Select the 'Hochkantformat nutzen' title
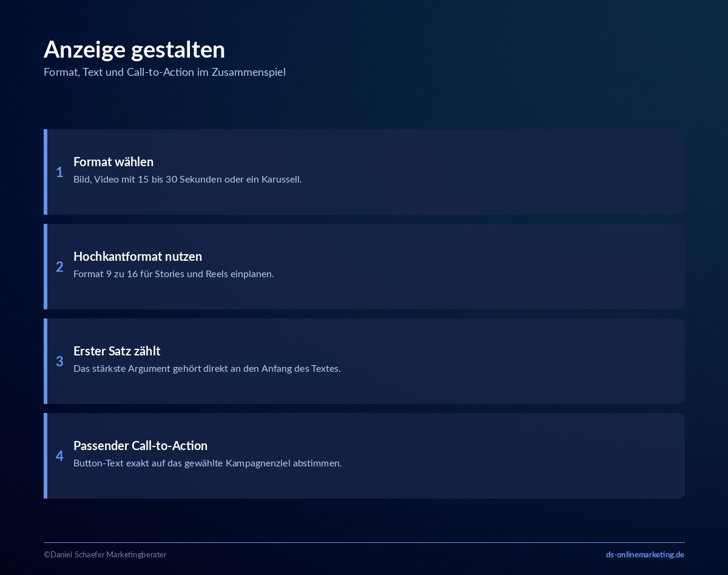 coord(138,257)
